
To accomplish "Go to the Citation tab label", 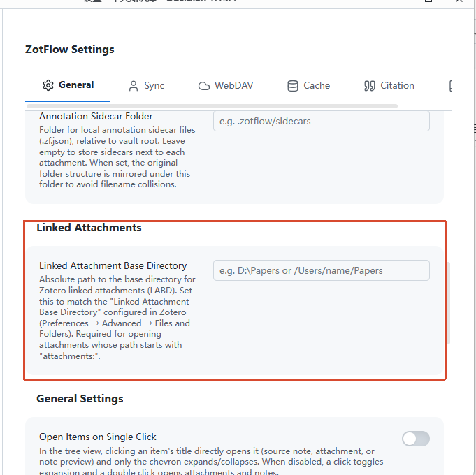I will pyautogui.click(x=397, y=85).
